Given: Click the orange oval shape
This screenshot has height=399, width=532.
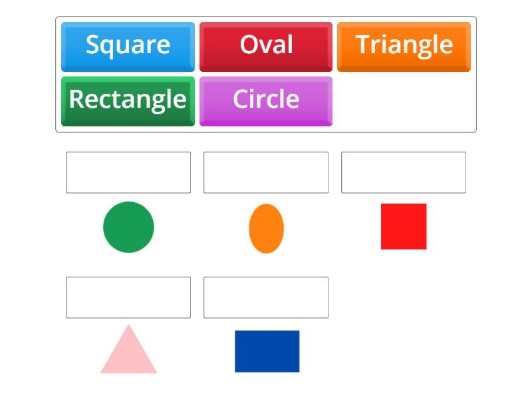Looking at the screenshot, I should [266, 229].
